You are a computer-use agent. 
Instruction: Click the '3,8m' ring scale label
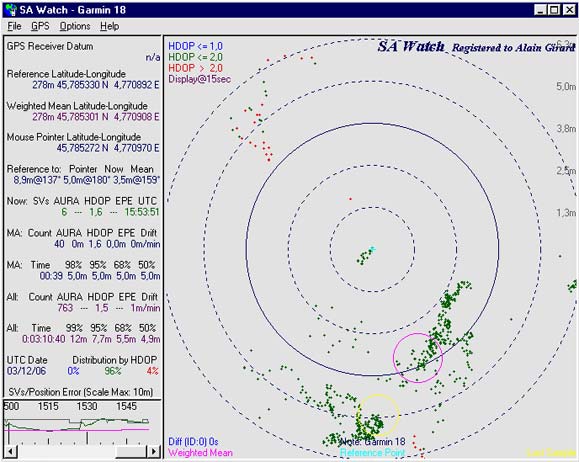[x=566, y=129]
